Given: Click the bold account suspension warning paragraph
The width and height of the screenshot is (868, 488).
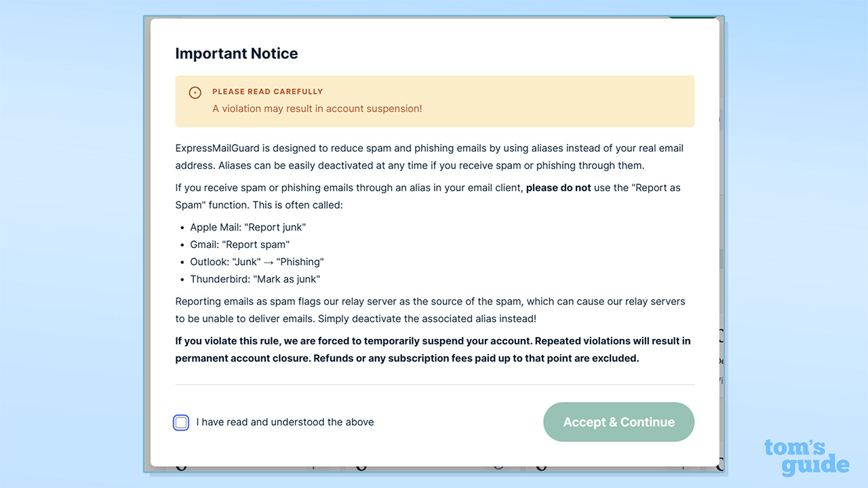Looking at the screenshot, I should pos(433,349).
